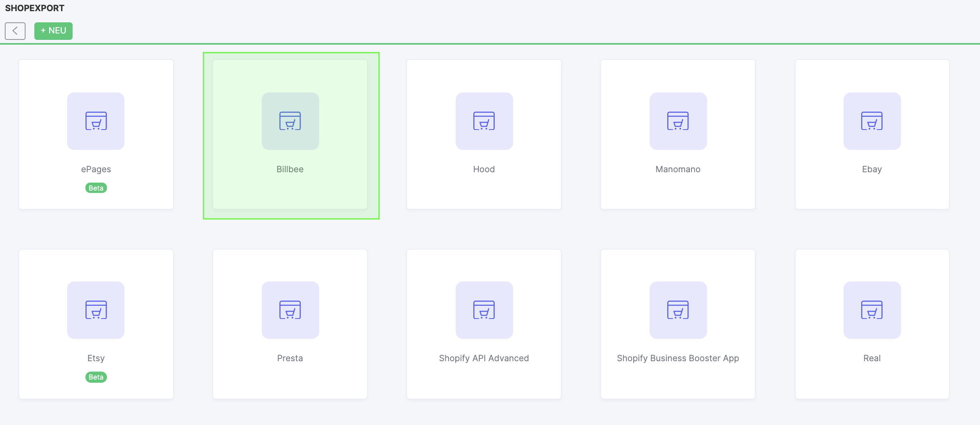Screen dimensions: 980x425
Task: Click the Hood card label
Action: click(x=484, y=169)
